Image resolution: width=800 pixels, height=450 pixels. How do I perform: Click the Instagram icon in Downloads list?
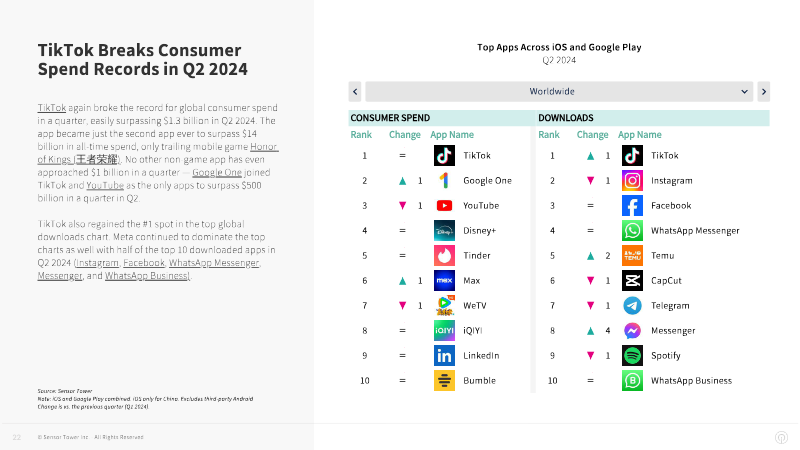(x=632, y=181)
